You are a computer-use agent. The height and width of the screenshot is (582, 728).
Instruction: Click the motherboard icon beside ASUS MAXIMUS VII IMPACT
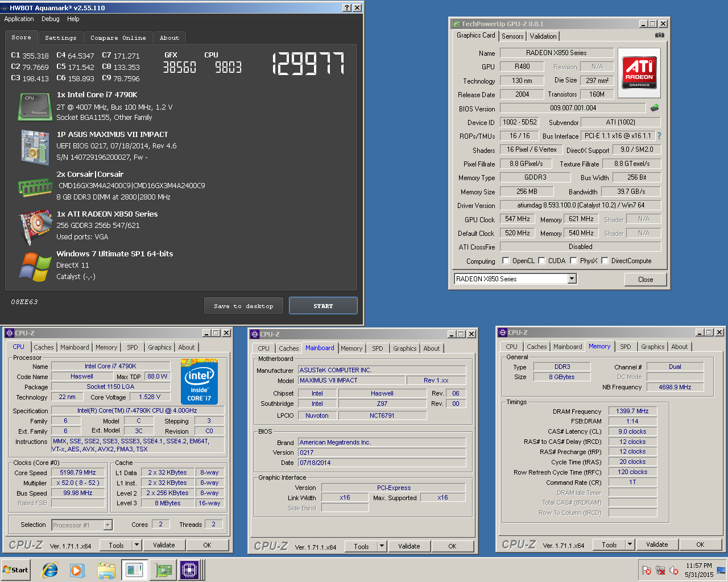click(35, 148)
